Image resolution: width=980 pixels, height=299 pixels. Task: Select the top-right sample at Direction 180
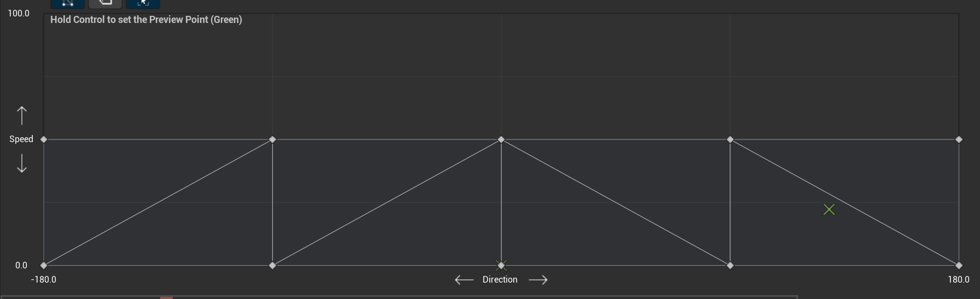tap(959, 139)
